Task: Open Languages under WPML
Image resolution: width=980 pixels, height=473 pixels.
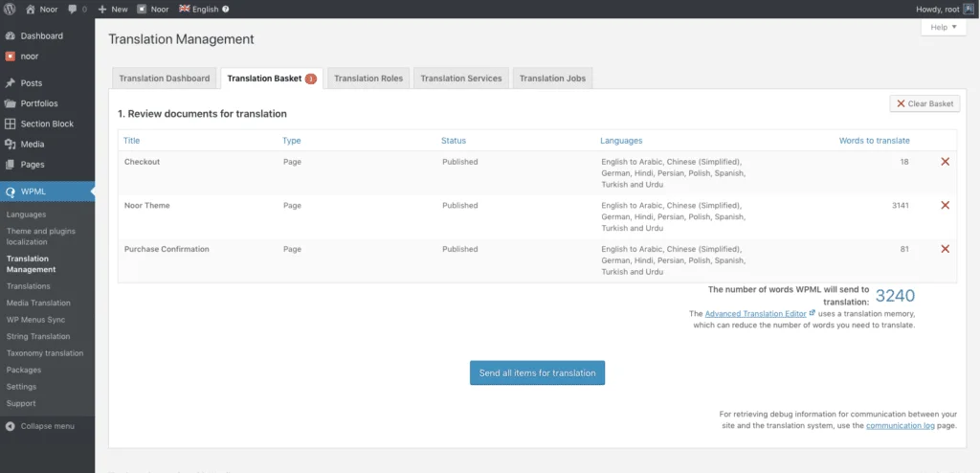Action: (26, 214)
